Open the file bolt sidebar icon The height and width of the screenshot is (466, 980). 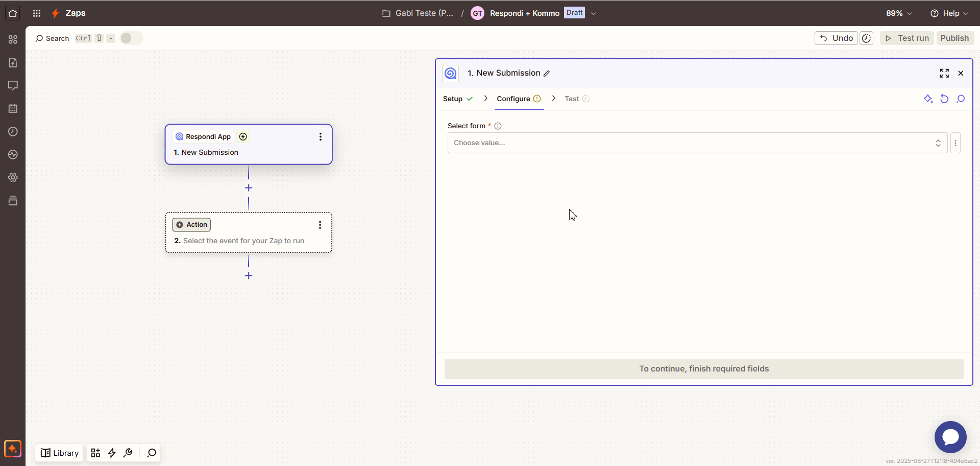coord(13,62)
